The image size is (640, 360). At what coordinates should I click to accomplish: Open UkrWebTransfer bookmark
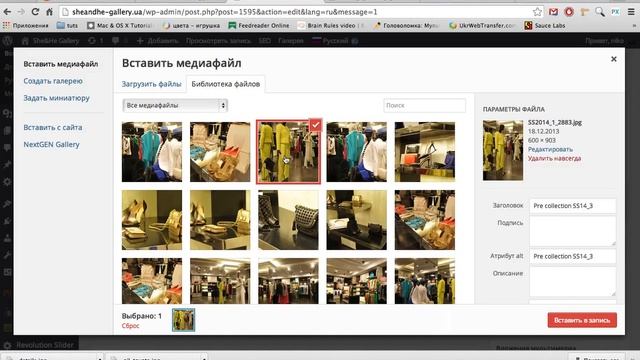pos(482,25)
